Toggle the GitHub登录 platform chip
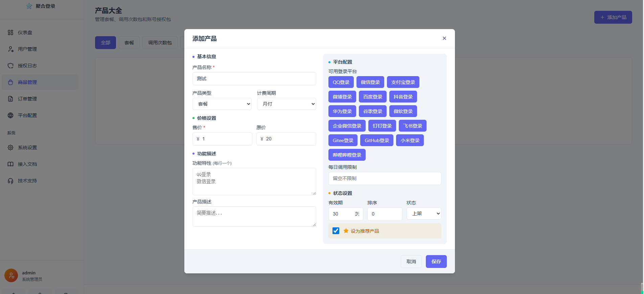The width and height of the screenshot is (644, 294). [377, 140]
